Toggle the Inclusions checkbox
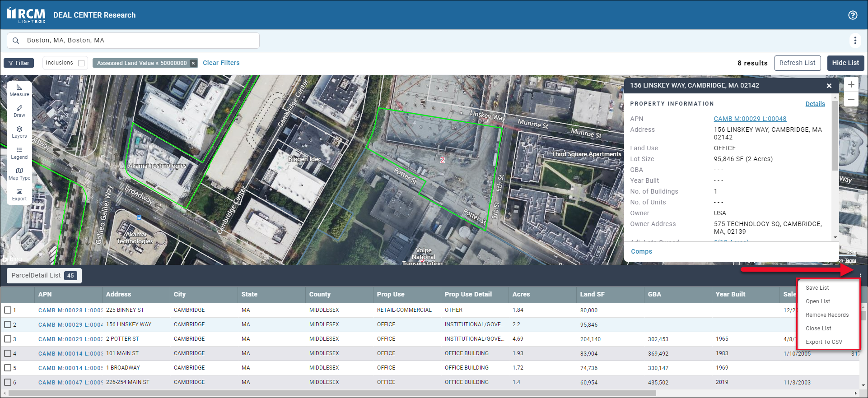The height and width of the screenshot is (398, 868). click(x=81, y=63)
